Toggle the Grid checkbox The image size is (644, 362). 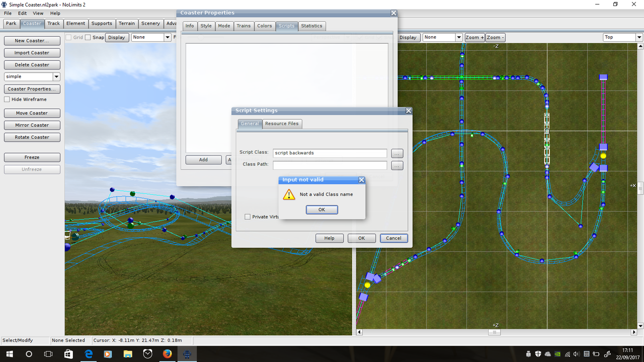click(x=69, y=37)
